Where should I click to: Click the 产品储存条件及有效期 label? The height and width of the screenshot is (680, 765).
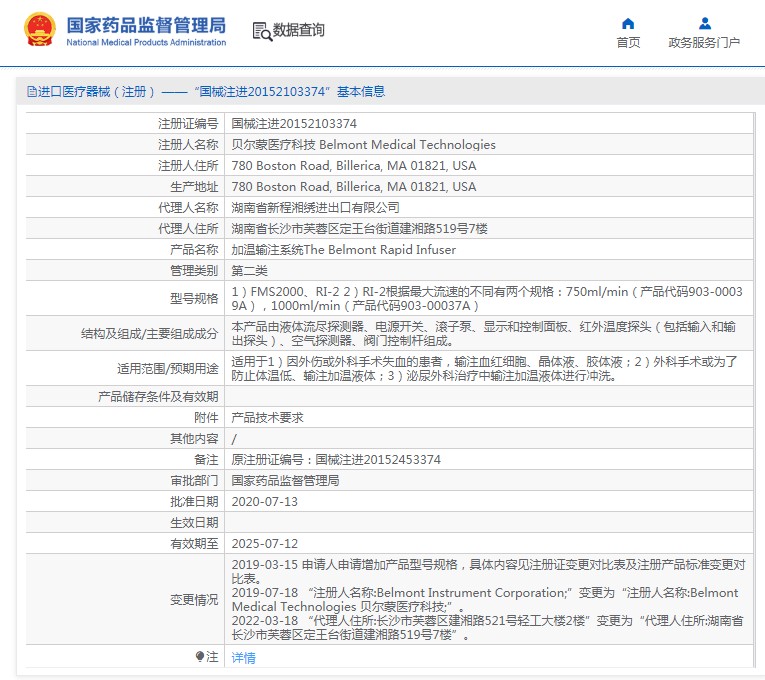tap(158, 397)
